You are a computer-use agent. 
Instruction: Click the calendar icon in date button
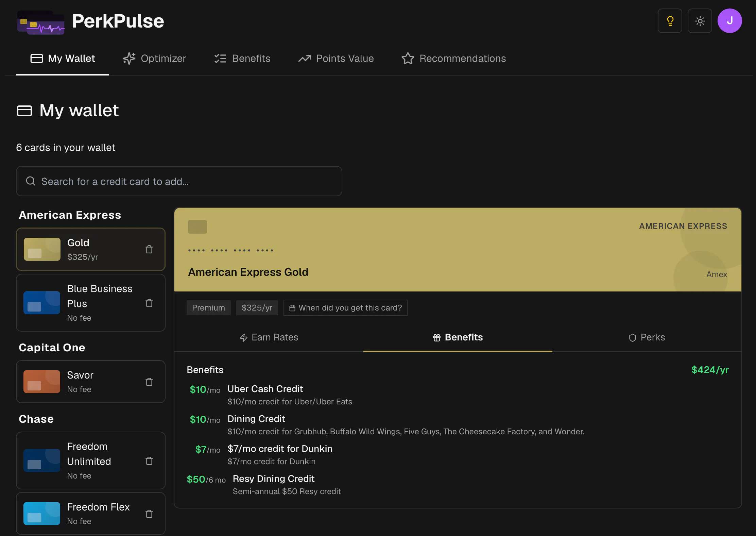292,308
